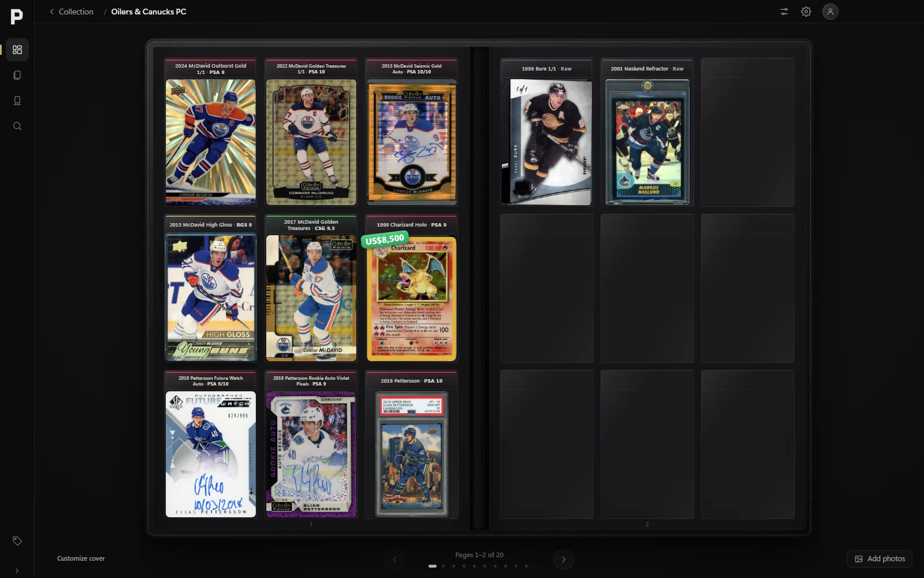Select the second page indicator dot
924x578 pixels.
pos(443,566)
